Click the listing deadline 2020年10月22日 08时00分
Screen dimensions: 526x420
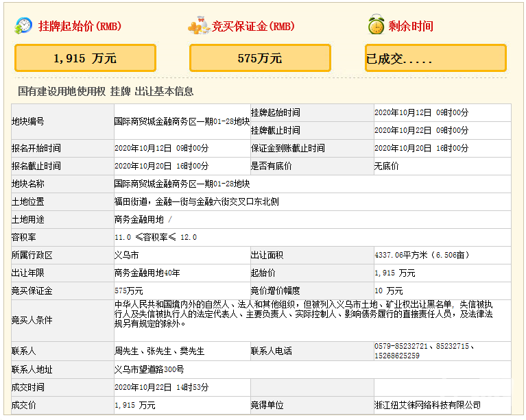click(x=421, y=130)
